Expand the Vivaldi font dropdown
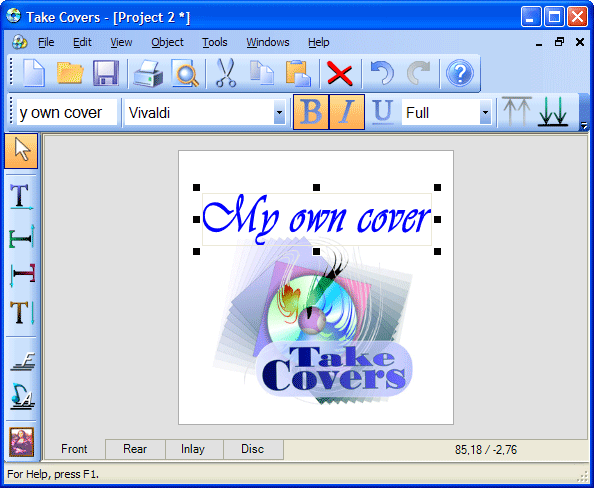This screenshot has height=488, width=594. [x=279, y=113]
